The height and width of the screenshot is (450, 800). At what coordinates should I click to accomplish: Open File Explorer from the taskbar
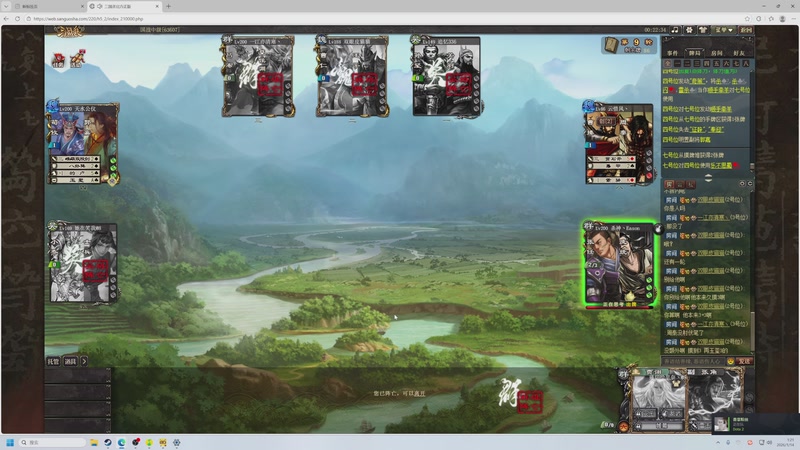pyautogui.click(x=94, y=442)
